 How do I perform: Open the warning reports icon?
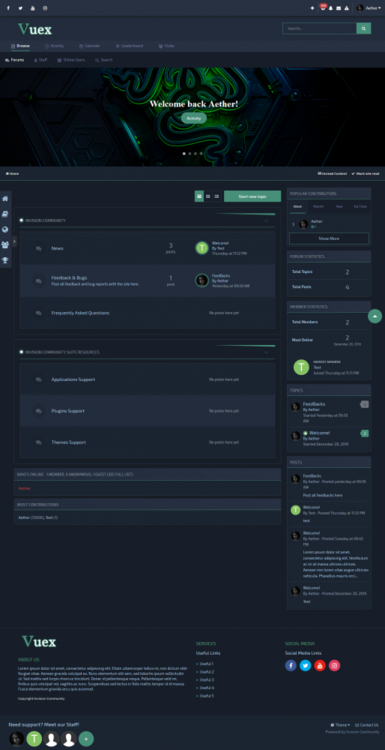tap(346, 8)
